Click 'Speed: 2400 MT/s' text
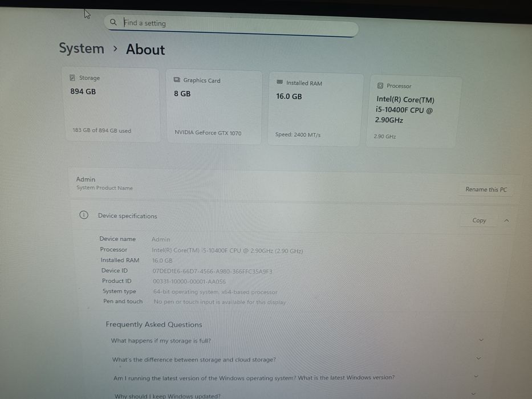 coord(298,135)
